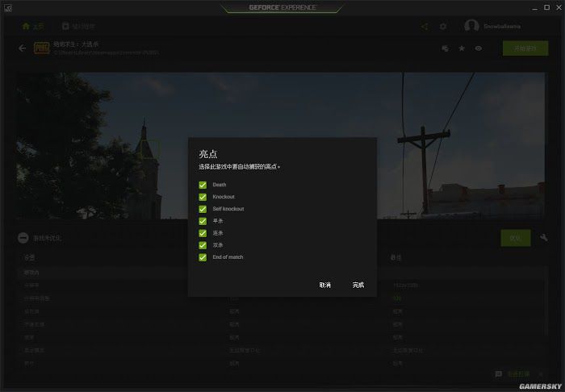Maximize the GeForce Experience window
Screen dimensions: 565x392
546,7
